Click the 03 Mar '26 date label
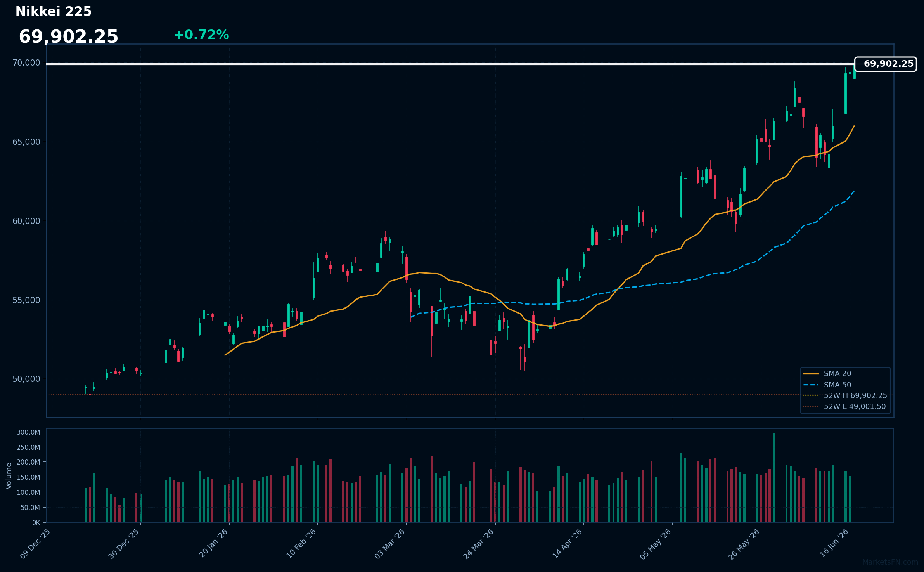Screen dimensions: 924x572 coord(390,544)
